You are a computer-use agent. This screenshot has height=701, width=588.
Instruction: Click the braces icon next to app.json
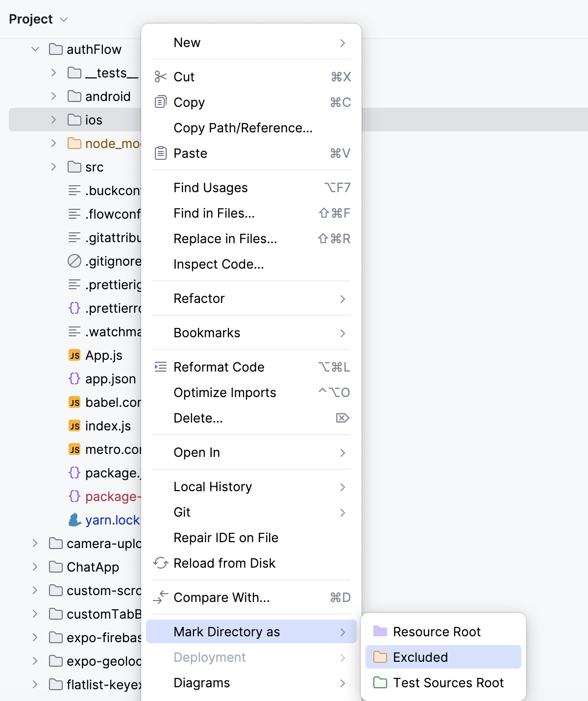coord(74,378)
